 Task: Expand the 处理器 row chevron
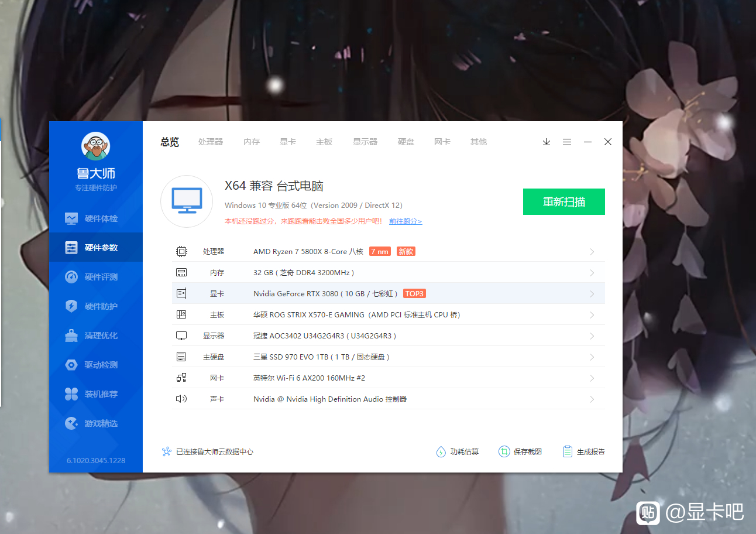coord(592,252)
